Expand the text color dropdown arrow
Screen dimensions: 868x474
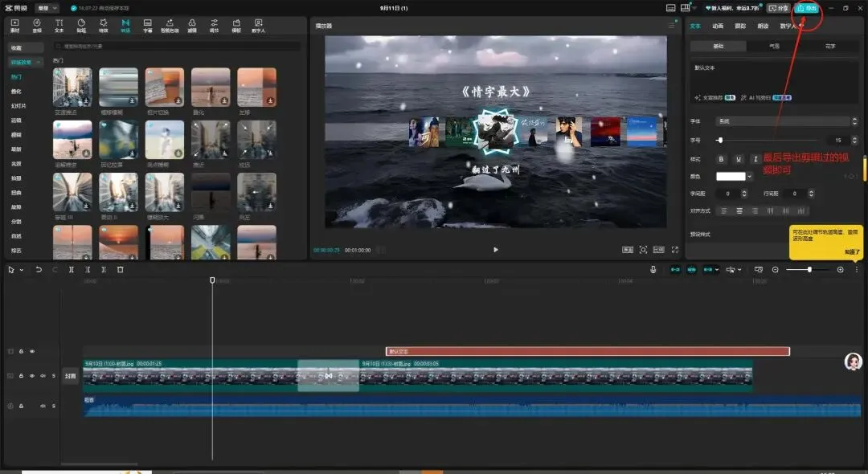coord(750,177)
